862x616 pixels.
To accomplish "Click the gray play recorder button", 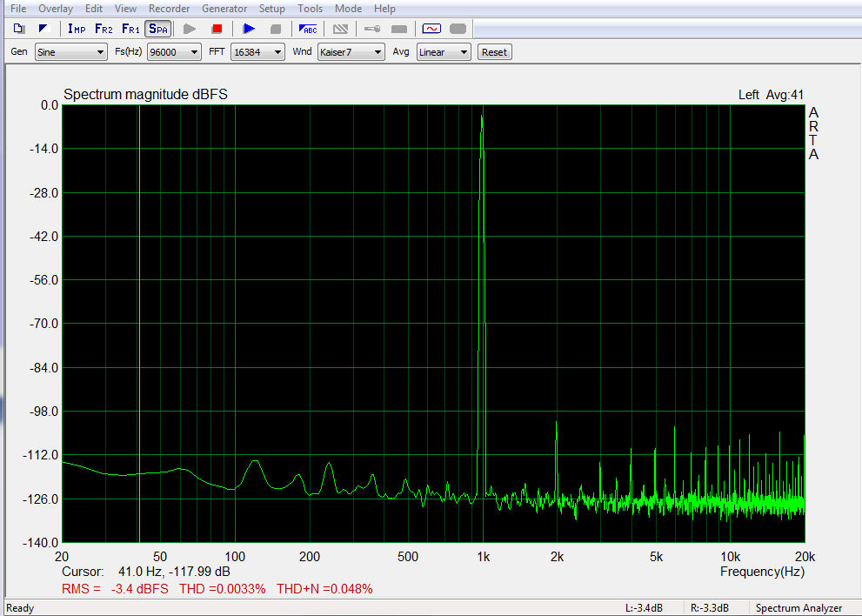I will coord(190,29).
